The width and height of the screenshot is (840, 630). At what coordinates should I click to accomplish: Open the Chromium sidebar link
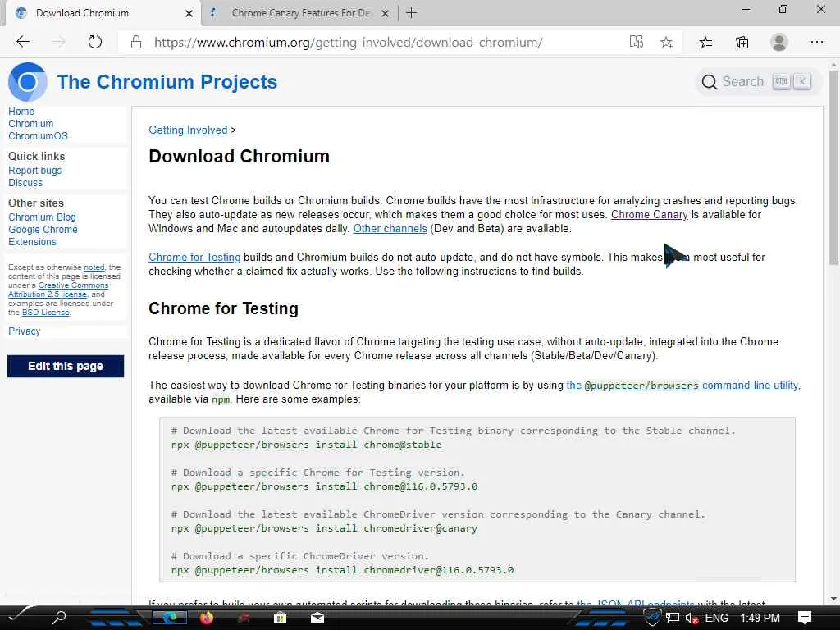pyautogui.click(x=30, y=123)
